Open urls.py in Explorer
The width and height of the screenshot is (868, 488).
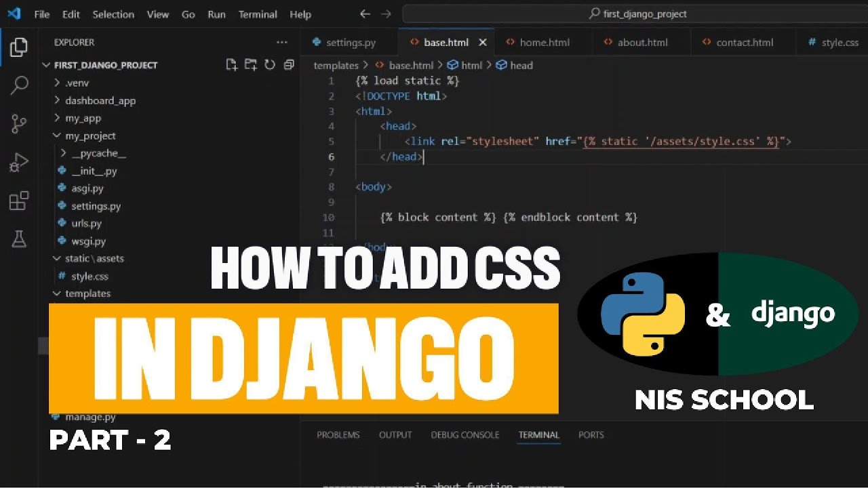86,223
